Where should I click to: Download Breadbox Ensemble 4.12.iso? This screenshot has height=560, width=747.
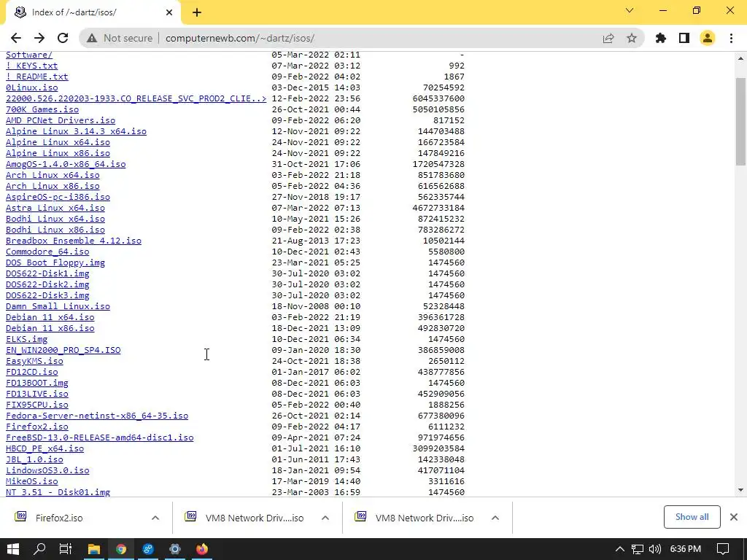74,241
